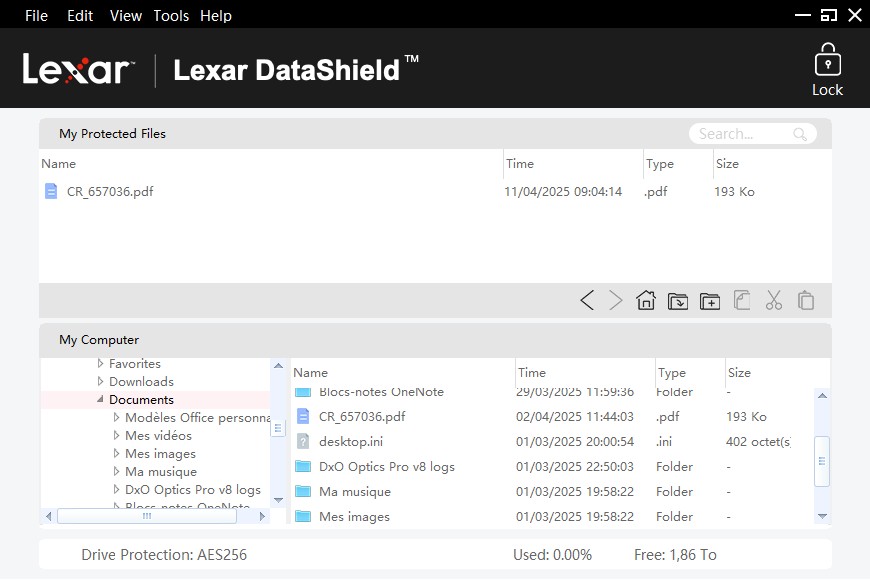Click desktop.ini file icon
The height and width of the screenshot is (580, 870).
pyautogui.click(x=303, y=441)
